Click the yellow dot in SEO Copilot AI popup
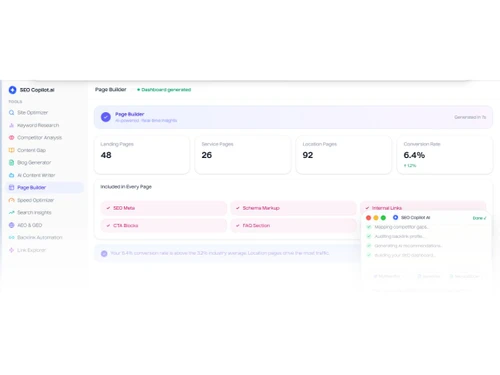Screen dimensions: 500x375 click(376, 218)
